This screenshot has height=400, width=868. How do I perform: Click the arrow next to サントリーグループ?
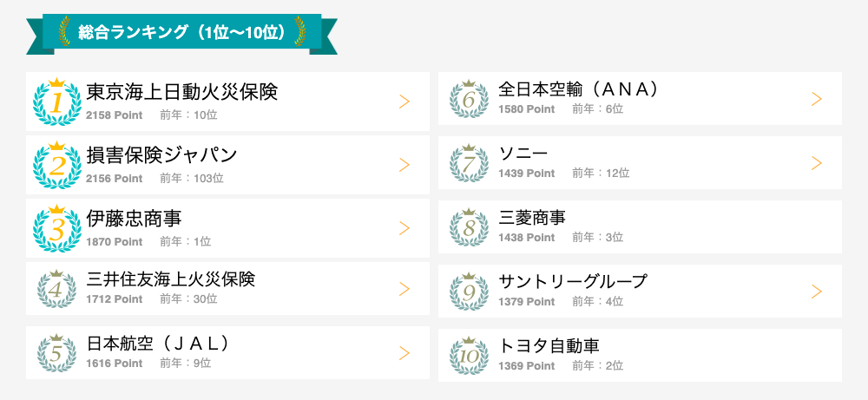point(816,292)
